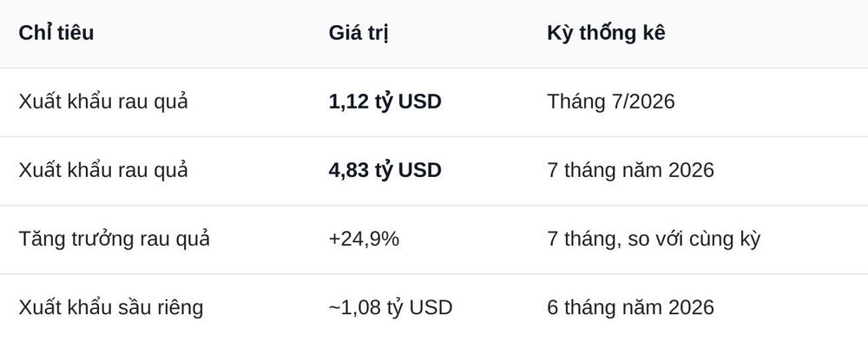Image resolution: width=868 pixels, height=342 pixels.
Task: Select the "6 tháng năm 2026" cell
Action: (630, 307)
